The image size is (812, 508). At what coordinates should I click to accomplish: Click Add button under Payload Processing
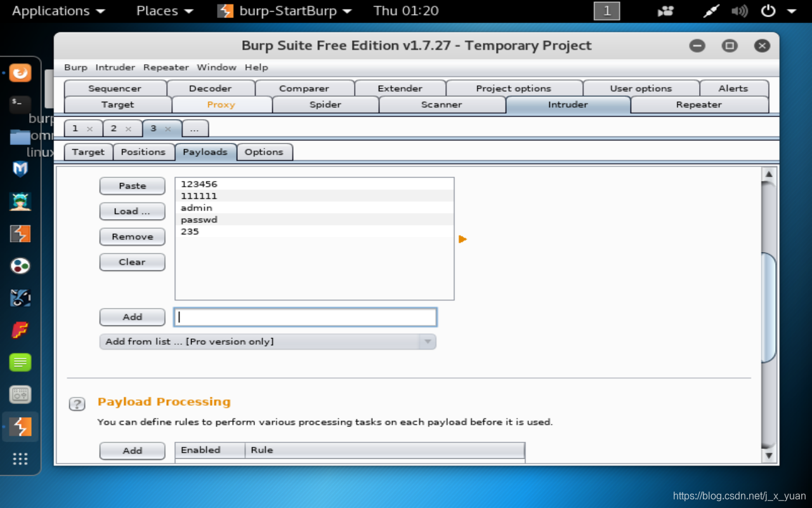pyautogui.click(x=133, y=451)
